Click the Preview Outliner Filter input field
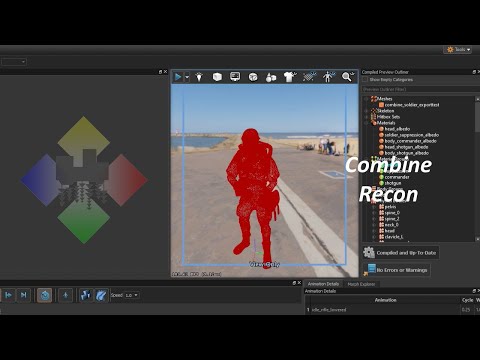The height and width of the screenshot is (360, 480). click(420, 89)
